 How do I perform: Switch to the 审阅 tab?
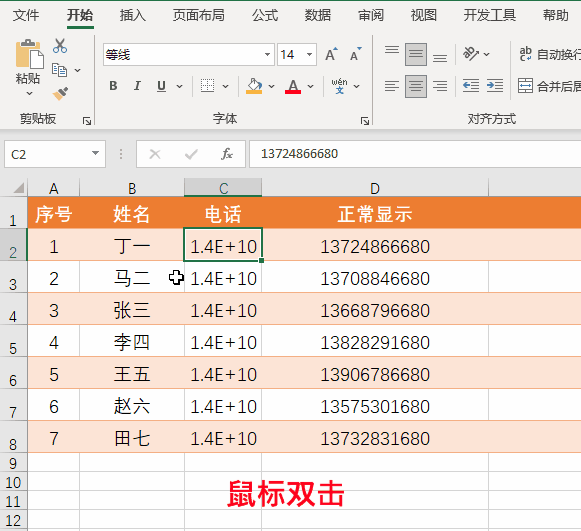coord(371,15)
